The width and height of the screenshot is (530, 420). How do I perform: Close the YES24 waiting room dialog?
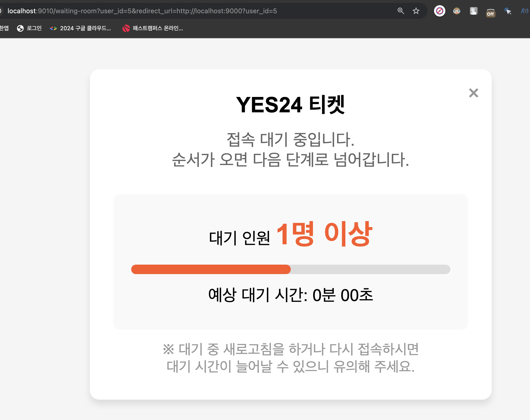tap(474, 93)
